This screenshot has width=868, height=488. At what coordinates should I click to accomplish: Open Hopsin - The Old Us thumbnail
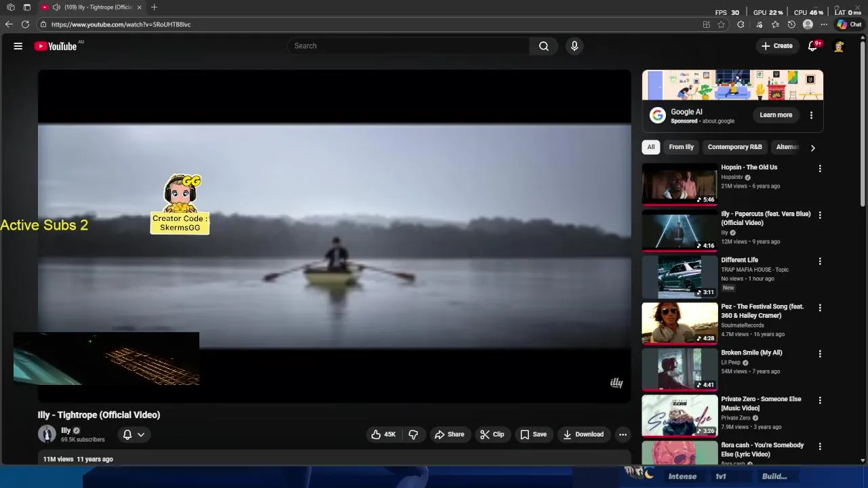point(679,184)
